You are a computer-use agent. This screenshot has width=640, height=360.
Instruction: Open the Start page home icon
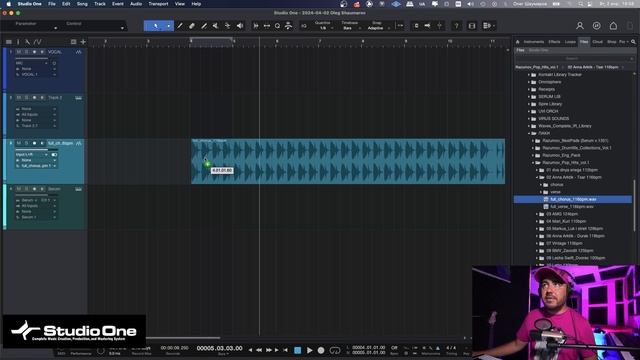(x=613, y=26)
